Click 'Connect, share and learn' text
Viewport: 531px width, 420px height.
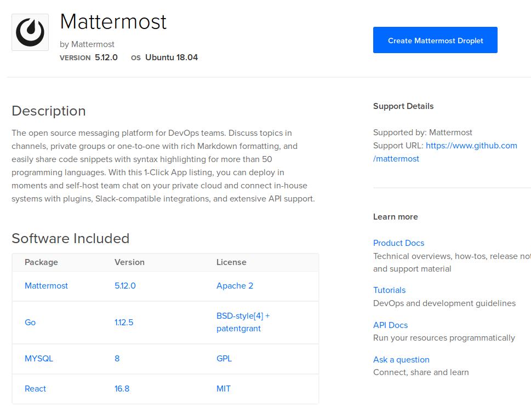421,372
